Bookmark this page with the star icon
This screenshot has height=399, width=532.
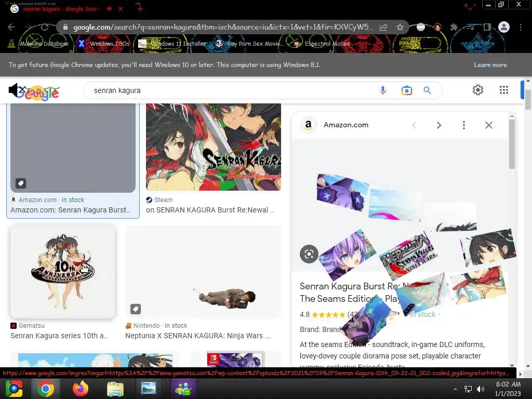(x=400, y=27)
